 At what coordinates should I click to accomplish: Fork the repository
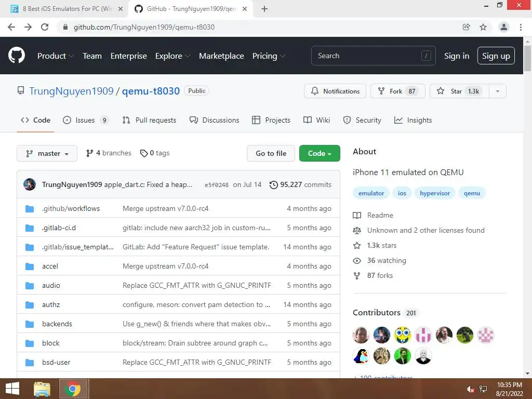[x=397, y=91]
